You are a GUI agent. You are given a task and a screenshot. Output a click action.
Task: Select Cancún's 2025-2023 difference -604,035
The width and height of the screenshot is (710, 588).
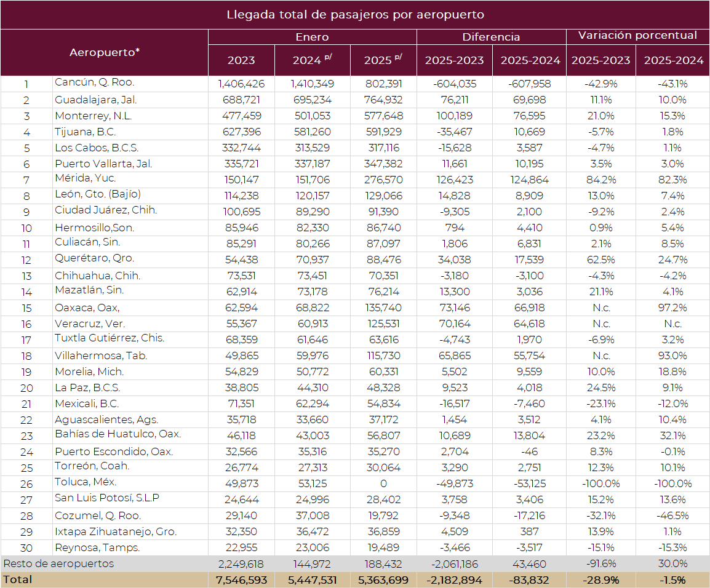point(454,84)
